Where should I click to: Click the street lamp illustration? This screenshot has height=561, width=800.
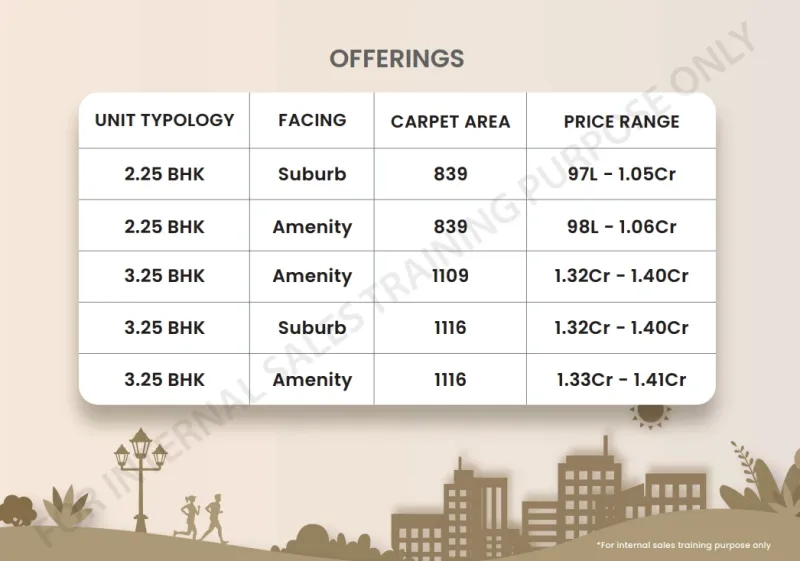(140, 479)
